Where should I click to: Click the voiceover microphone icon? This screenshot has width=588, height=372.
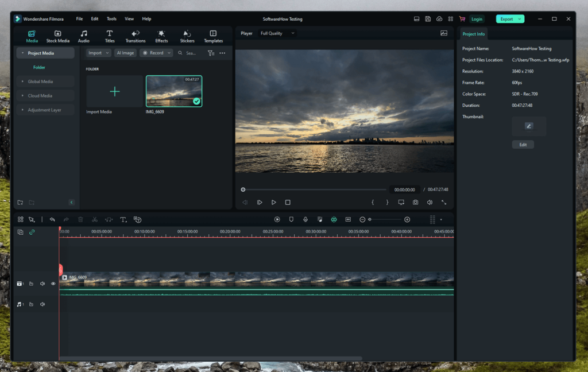click(305, 220)
